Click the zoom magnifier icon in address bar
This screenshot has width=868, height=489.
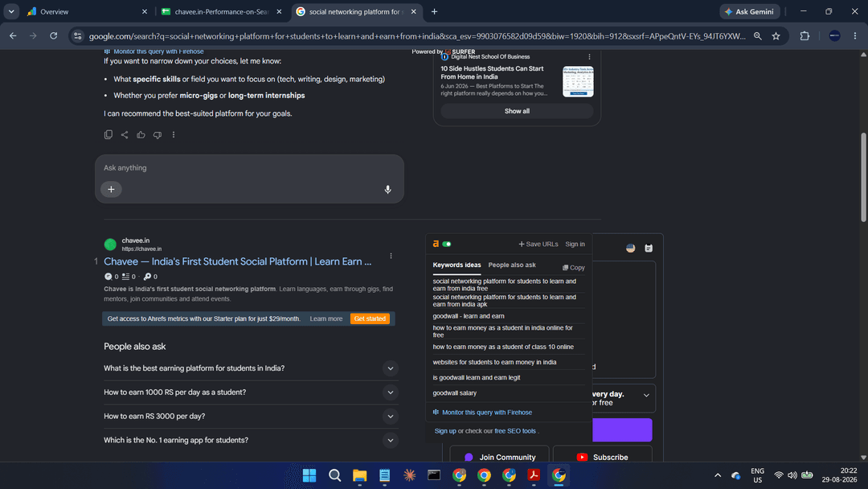tap(758, 36)
